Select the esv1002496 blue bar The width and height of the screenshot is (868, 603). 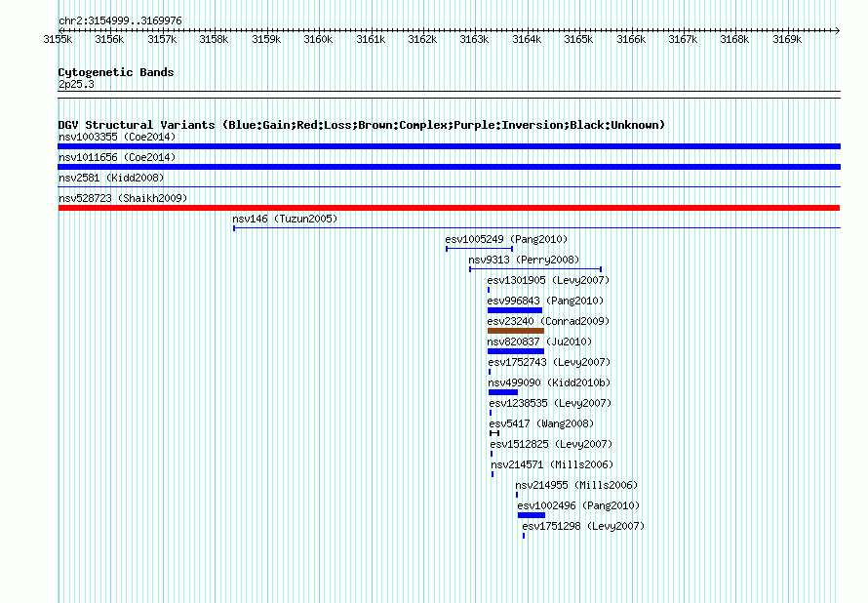pos(532,515)
